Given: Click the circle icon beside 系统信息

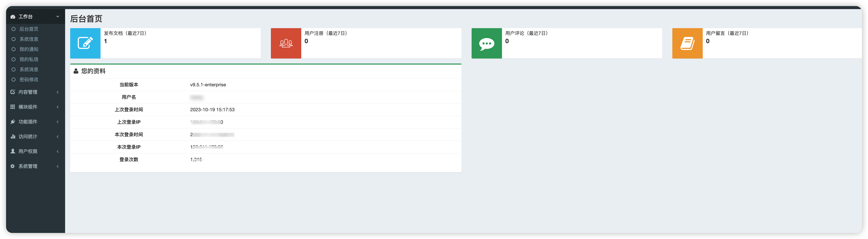Looking at the screenshot, I should pos(13,39).
